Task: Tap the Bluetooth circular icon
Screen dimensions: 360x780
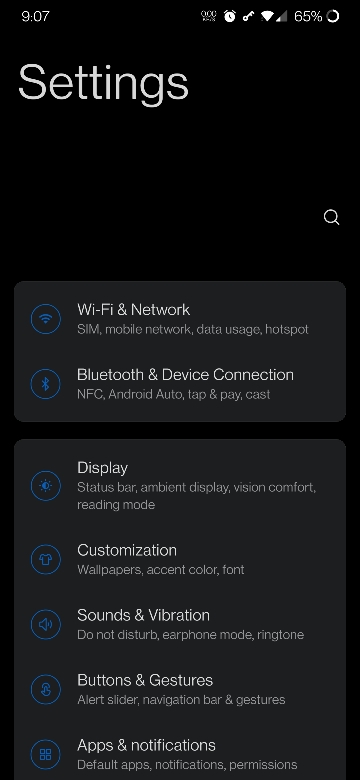Action: point(46,384)
